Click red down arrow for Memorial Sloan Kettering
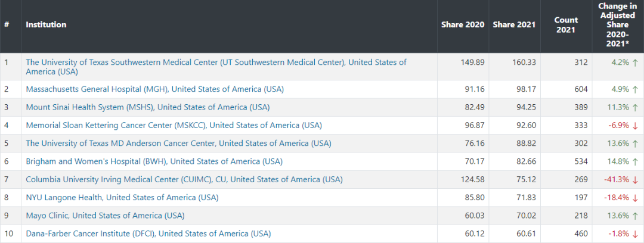 point(635,125)
